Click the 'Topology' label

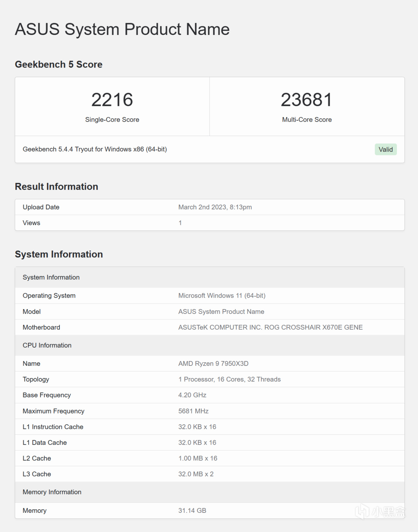coord(36,380)
